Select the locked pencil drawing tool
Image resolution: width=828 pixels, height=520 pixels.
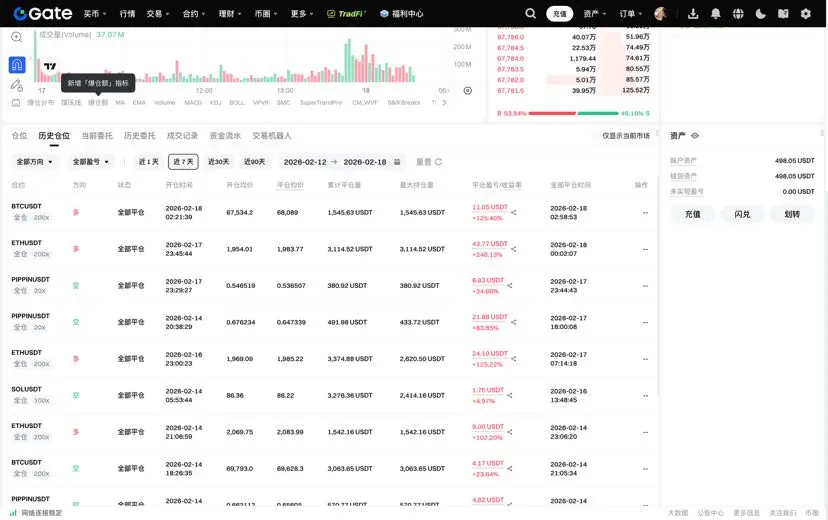point(17,86)
